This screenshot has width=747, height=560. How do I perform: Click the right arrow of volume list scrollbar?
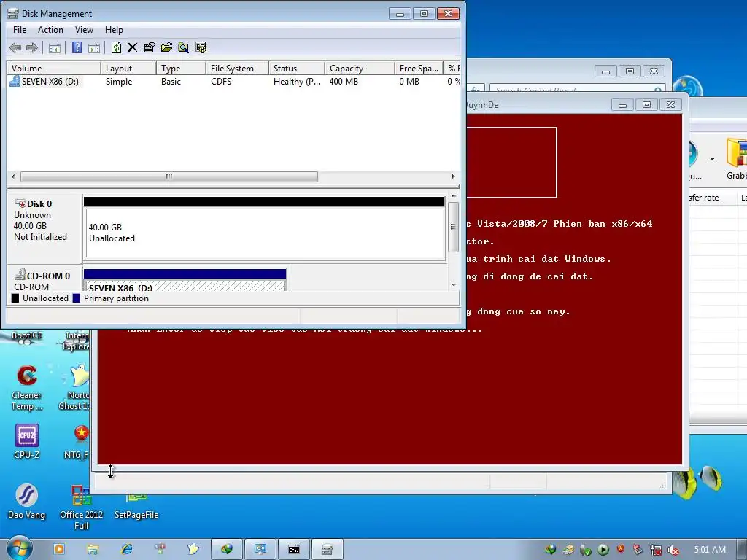(x=453, y=176)
